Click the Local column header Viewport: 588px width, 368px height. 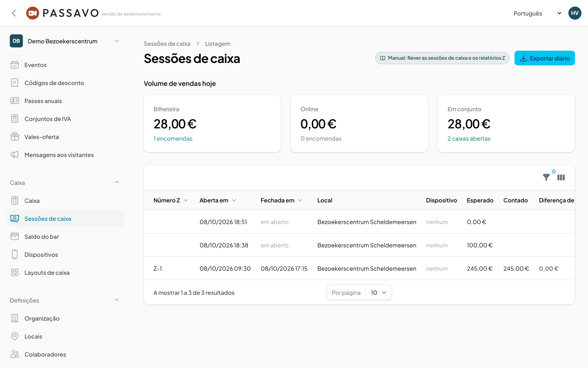click(325, 200)
